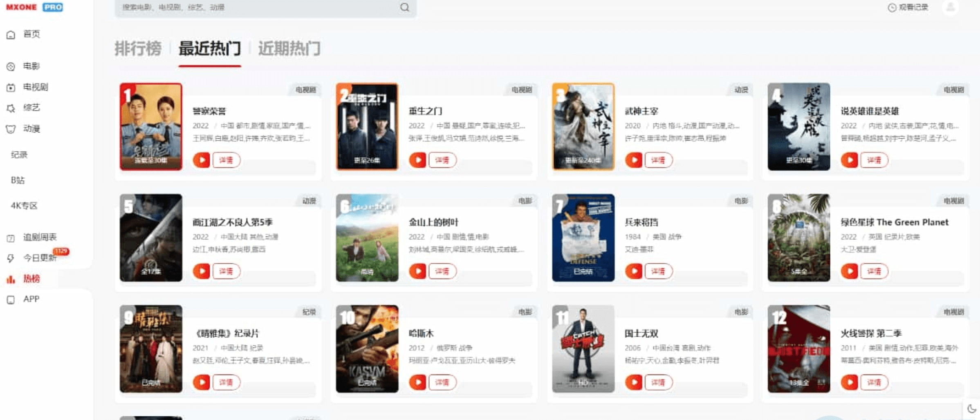Click the search magnifier icon
Image resolution: width=980 pixels, height=420 pixels.
pos(405,7)
